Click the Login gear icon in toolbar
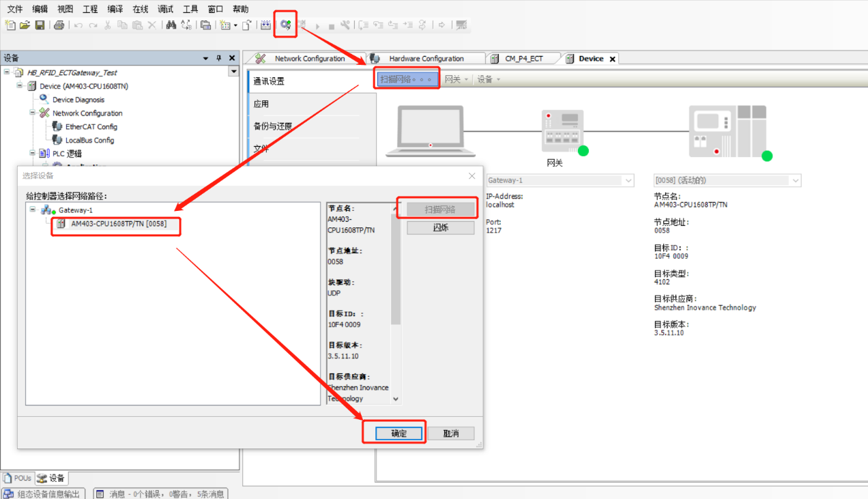Image resolution: width=868 pixels, height=499 pixels. click(286, 25)
